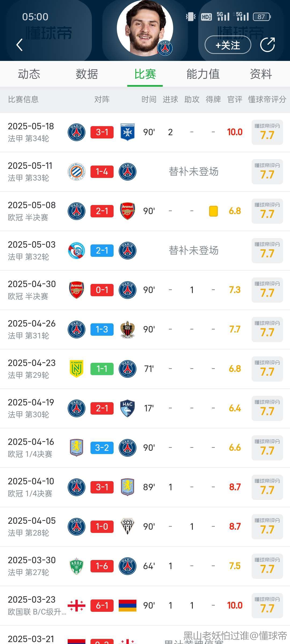The width and height of the screenshot is (290, 644).
Task: Tap the FC Nantes club crest
Action: coord(77,369)
